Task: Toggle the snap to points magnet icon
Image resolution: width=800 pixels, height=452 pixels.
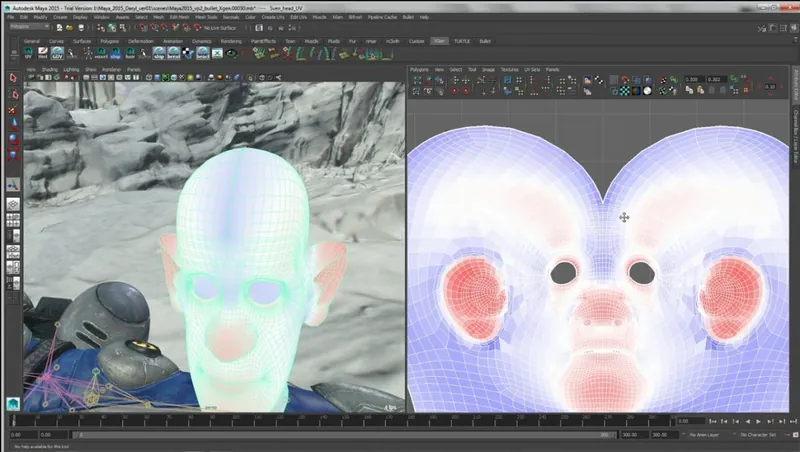Action: click(x=165, y=28)
